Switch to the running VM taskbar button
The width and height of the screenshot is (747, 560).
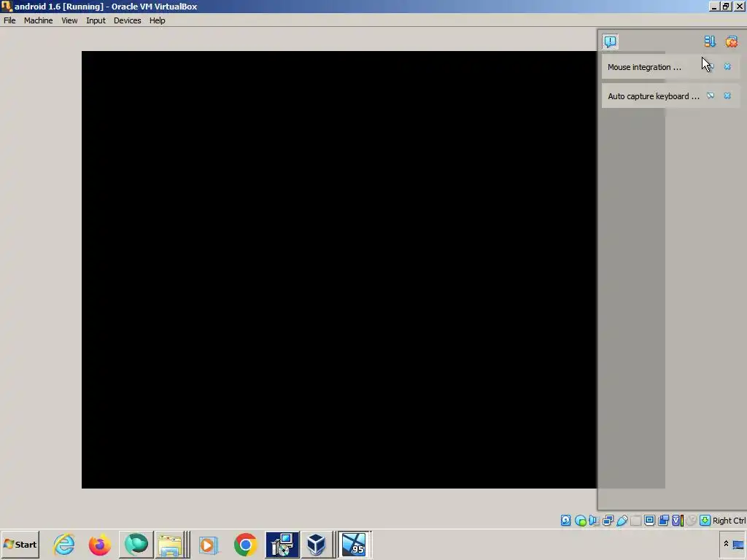[354, 545]
